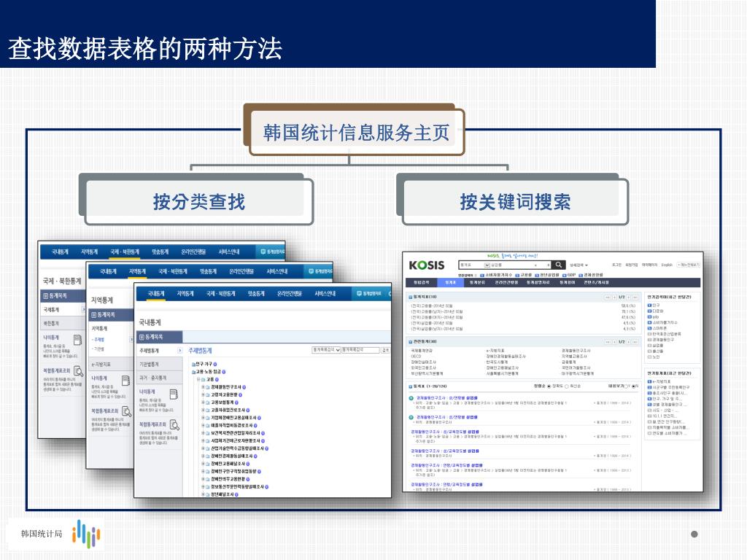This screenshot has width=747, height=560.
Task: Click 韩国统计局 text at slide bottom
Action: 42,534
